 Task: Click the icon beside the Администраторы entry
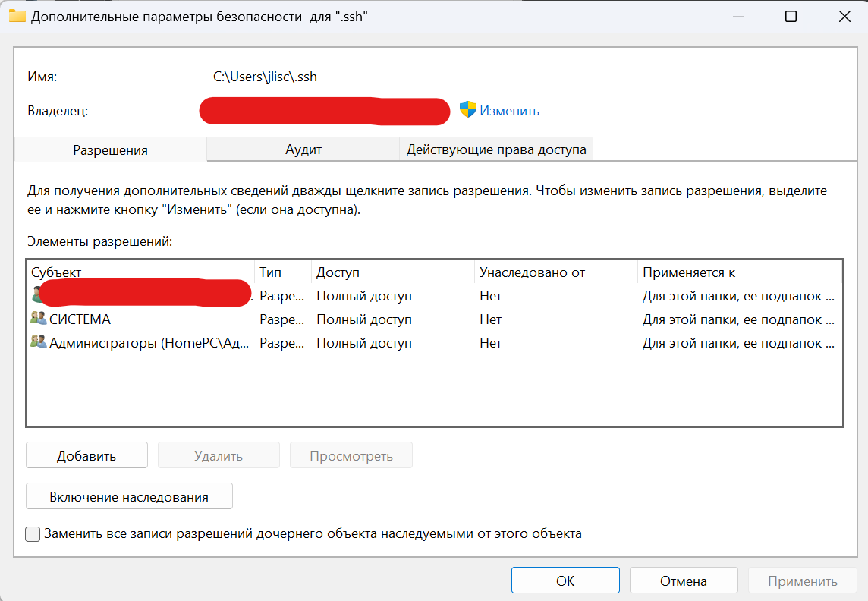pyautogui.click(x=36, y=342)
